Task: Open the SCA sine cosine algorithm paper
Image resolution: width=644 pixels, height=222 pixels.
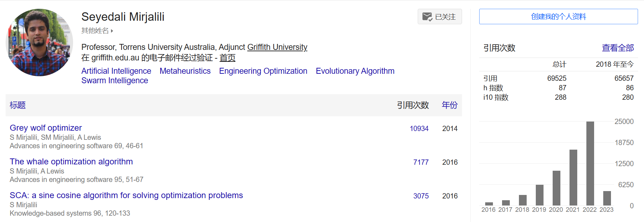Action: tap(126, 195)
